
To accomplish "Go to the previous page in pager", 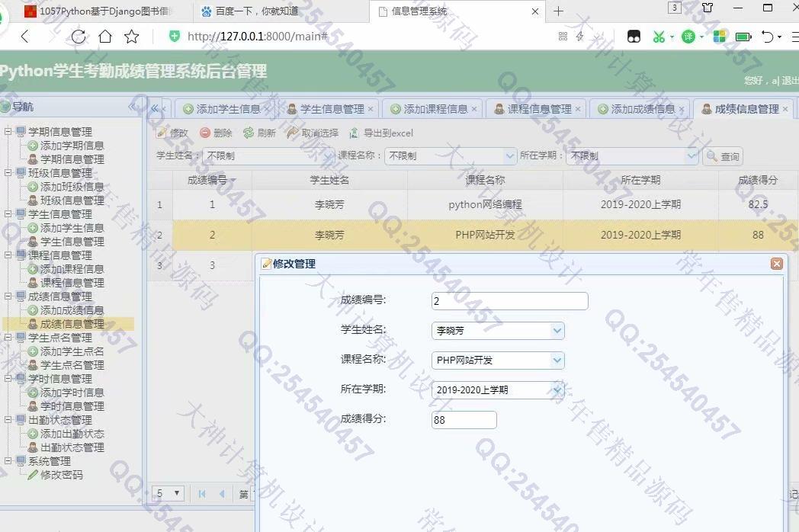I will 222,493.
